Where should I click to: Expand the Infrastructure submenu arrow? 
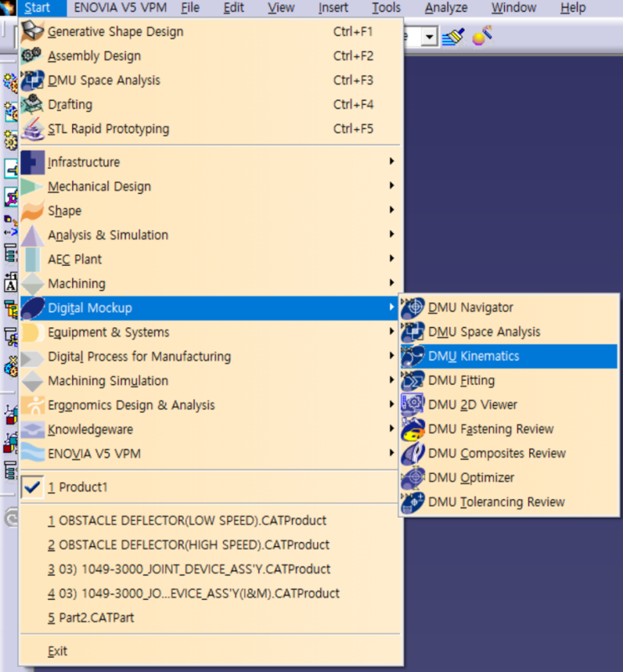pos(392,161)
